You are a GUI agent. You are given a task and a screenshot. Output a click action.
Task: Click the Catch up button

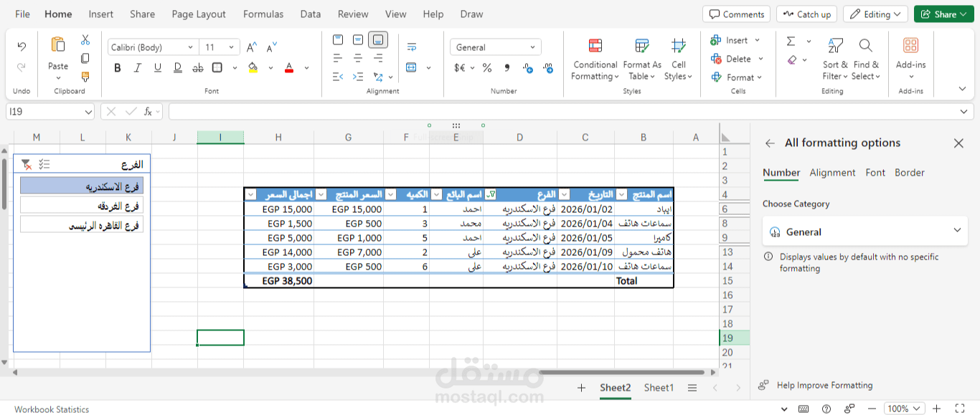pos(807,14)
